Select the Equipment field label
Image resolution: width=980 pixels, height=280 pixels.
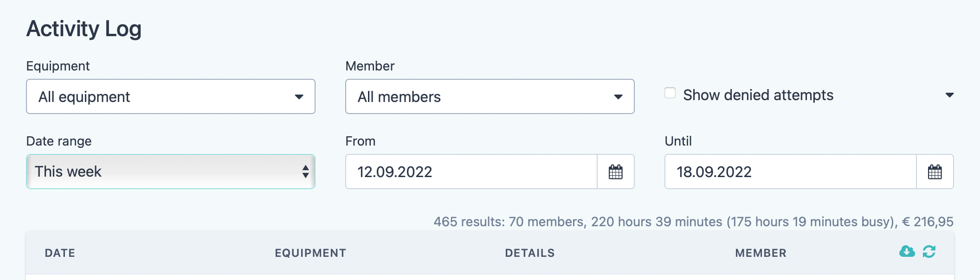(x=58, y=66)
